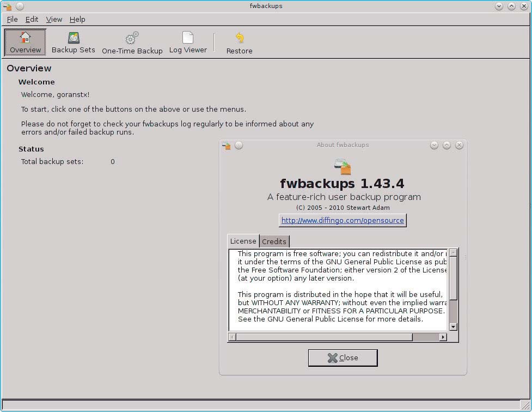Click 'A feature-rich user backup program' text
Screen dimensions: 532x412
(x=344, y=197)
